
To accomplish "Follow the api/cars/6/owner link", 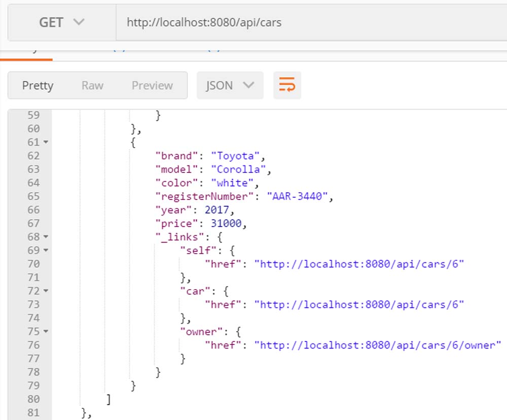I will (377, 345).
